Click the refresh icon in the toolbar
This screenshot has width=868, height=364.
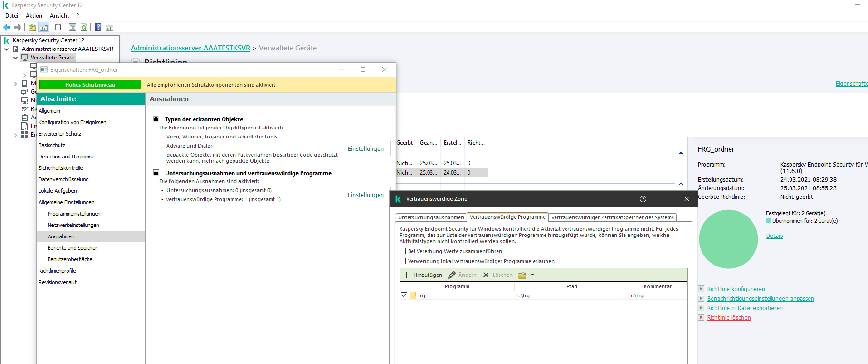coord(84,27)
